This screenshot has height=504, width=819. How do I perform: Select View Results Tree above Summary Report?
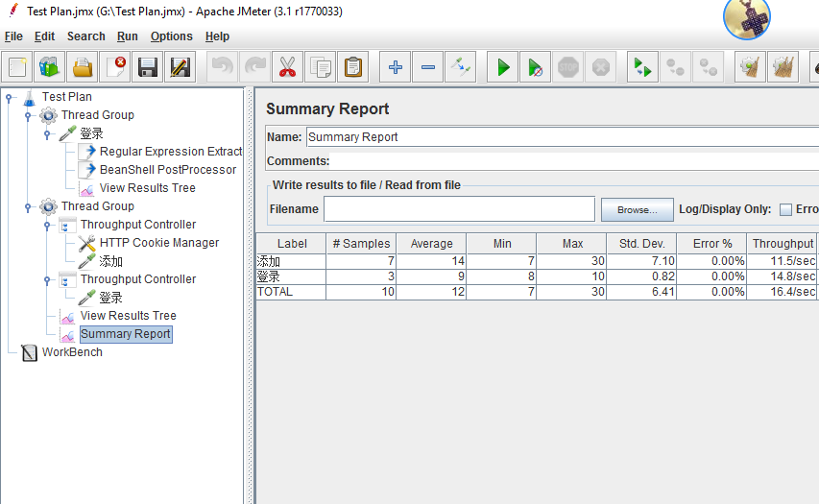pos(128,316)
